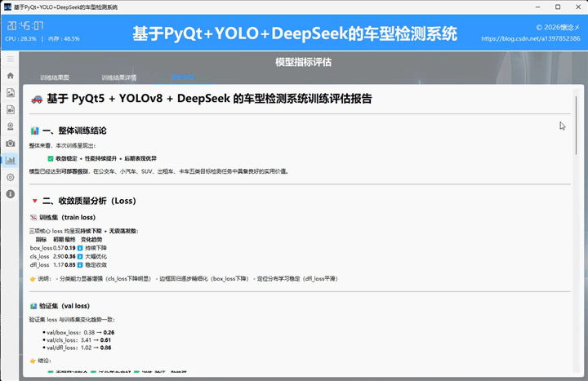Click the 变化趋势 table column header
The width and height of the screenshot is (588, 381).
[91, 239]
